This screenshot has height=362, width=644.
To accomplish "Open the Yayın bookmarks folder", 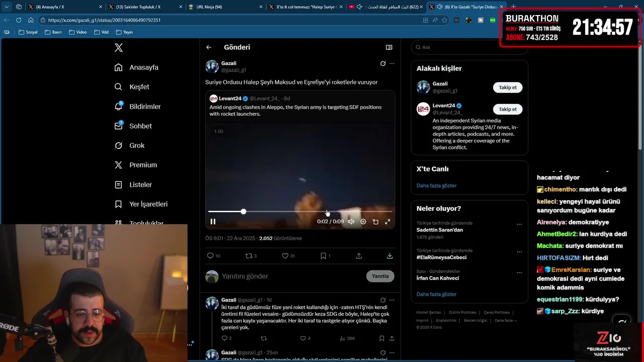I will point(124,32).
